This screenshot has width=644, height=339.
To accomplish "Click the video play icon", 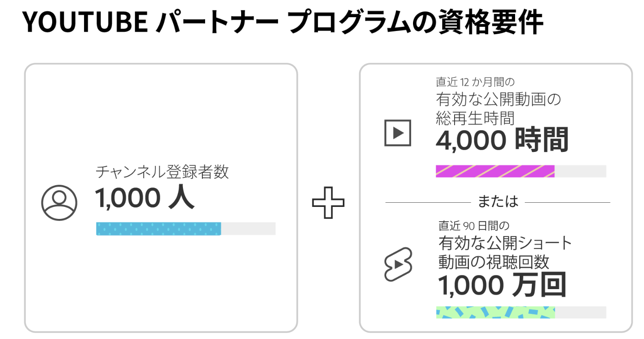I will [397, 133].
